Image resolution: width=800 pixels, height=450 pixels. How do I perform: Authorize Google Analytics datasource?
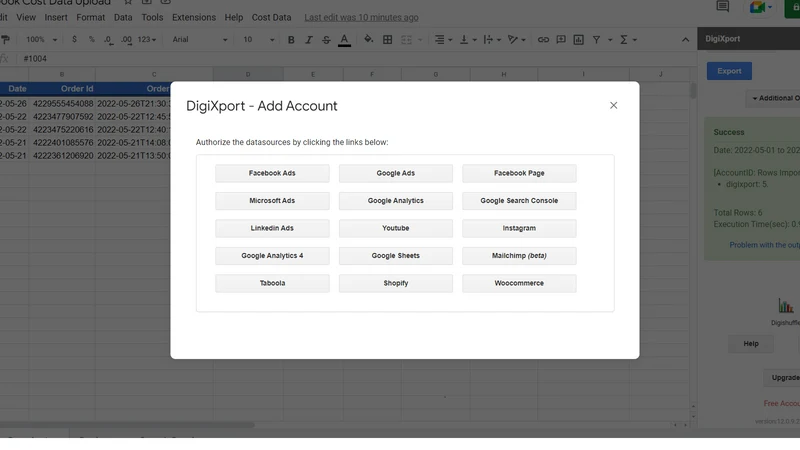point(395,201)
